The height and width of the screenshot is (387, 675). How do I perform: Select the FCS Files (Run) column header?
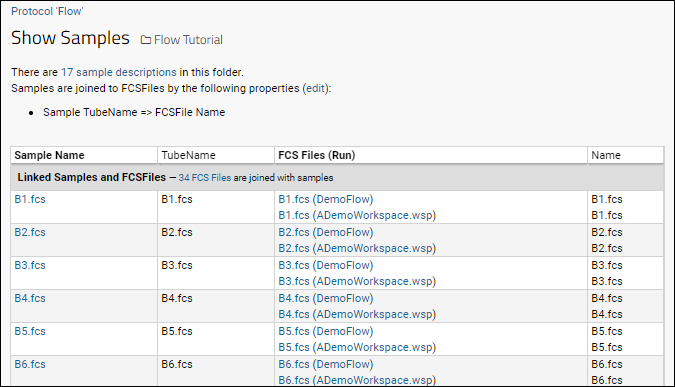(x=316, y=155)
